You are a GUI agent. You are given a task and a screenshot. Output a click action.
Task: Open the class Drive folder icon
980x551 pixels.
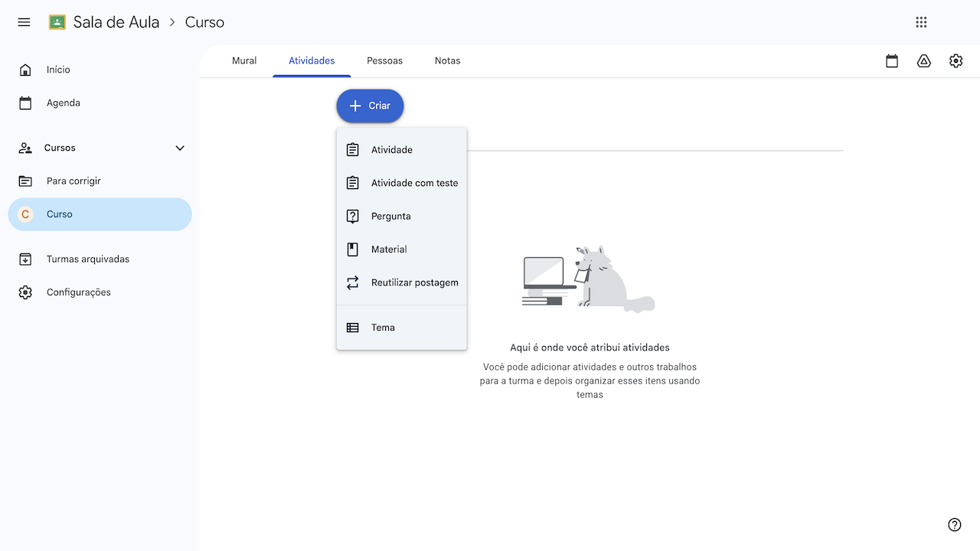click(923, 60)
